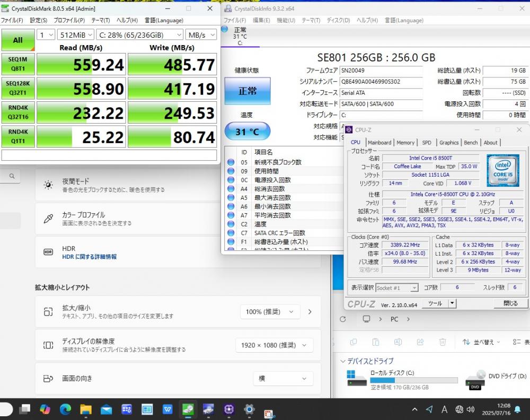Click the blue 正常 health status button
530x420 pixels.
click(248, 91)
